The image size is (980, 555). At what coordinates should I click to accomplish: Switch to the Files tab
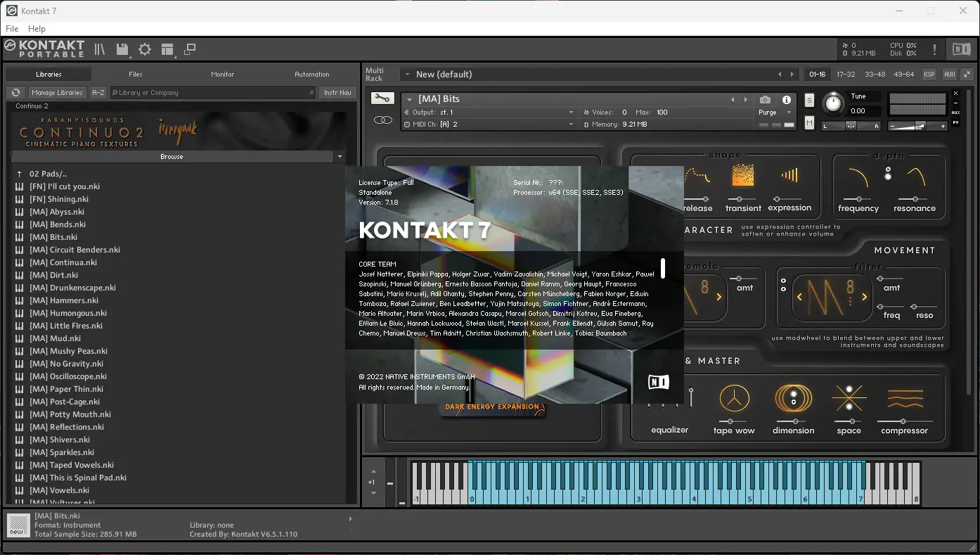tap(136, 74)
